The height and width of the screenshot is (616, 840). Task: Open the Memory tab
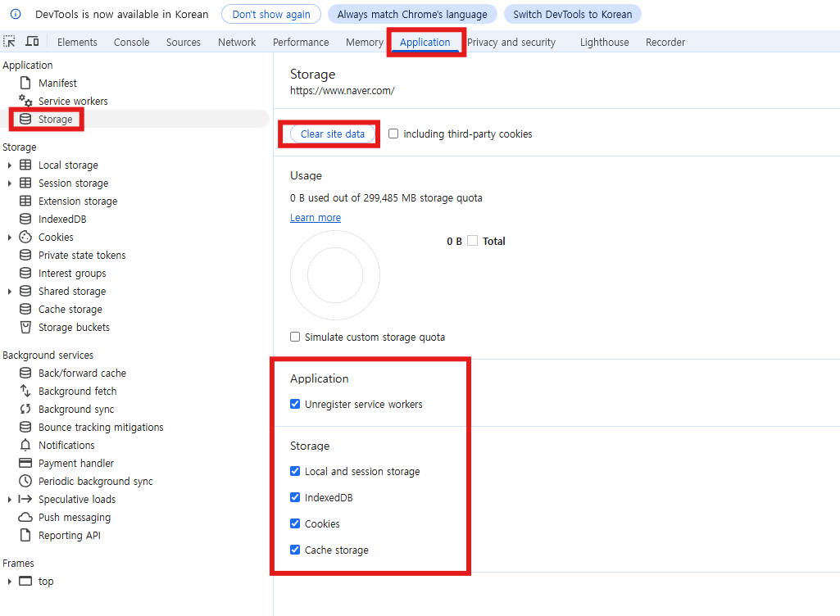click(365, 43)
